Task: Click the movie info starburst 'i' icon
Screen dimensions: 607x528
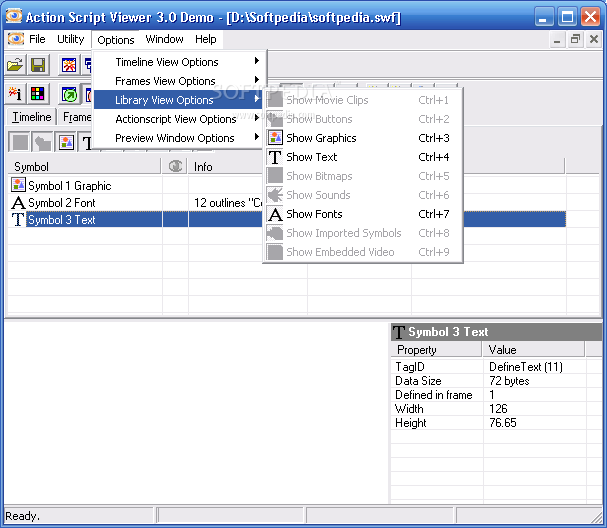Action: (x=15, y=94)
